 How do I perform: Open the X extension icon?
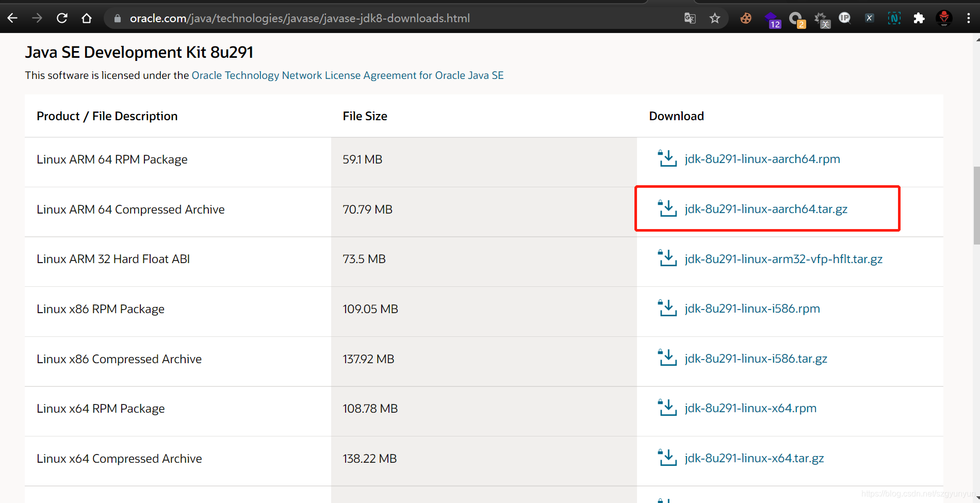[869, 18]
